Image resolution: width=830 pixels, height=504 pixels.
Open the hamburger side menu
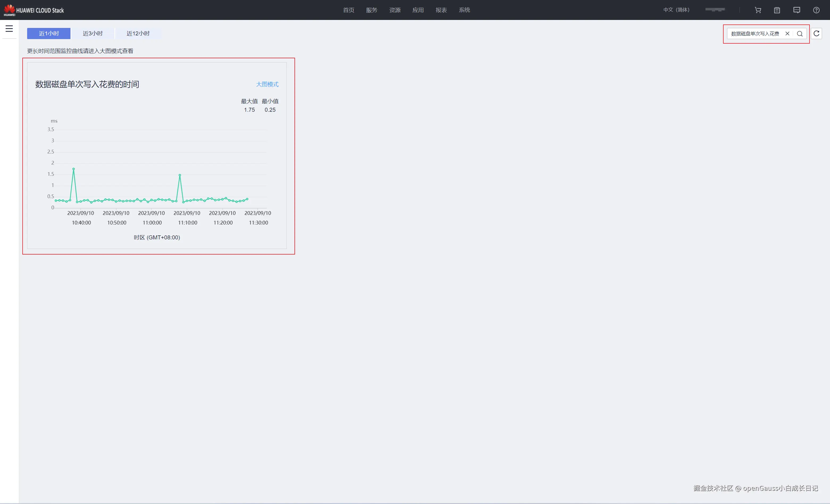click(x=9, y=29)
